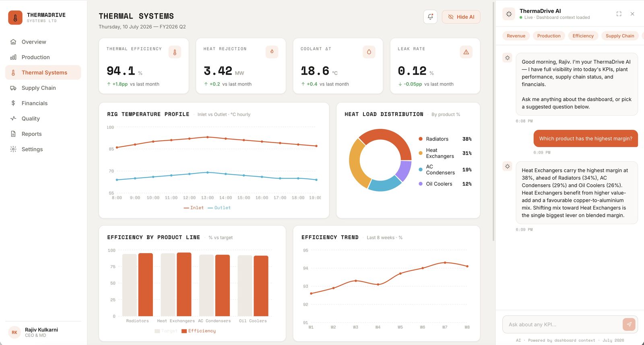Click the Leak Rate warning triangle icon
This screenshot has height=345, width=644.
point(466,52)
